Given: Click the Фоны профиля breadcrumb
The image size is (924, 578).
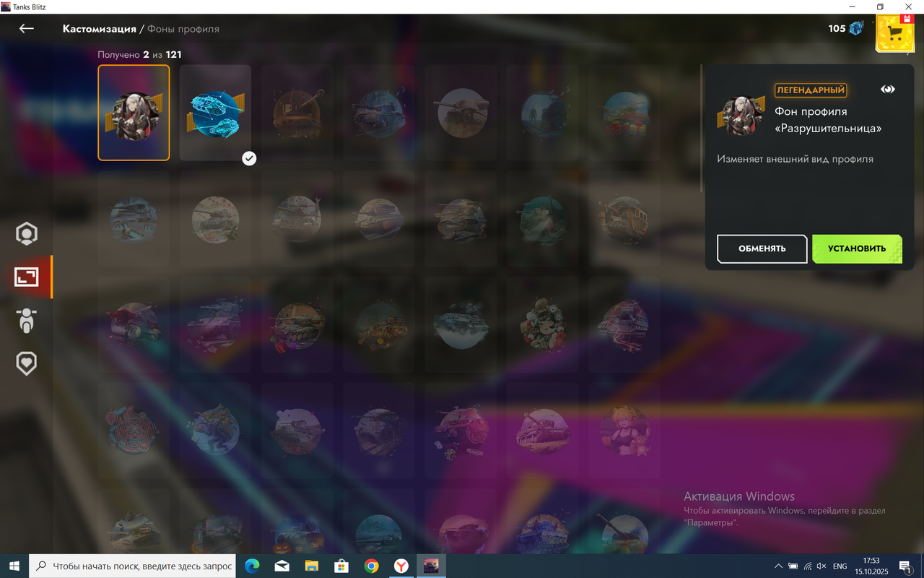Looking at the screenshot, I should click(183, 29).
